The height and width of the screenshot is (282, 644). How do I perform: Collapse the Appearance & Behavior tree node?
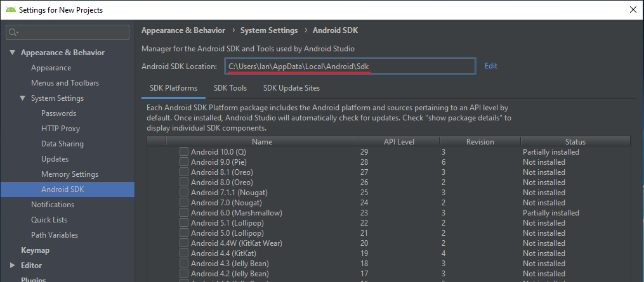12,53
